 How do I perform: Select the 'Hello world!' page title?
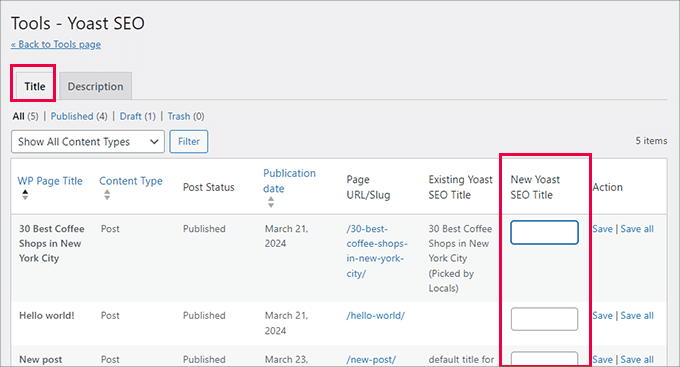(x=46, y=315)
